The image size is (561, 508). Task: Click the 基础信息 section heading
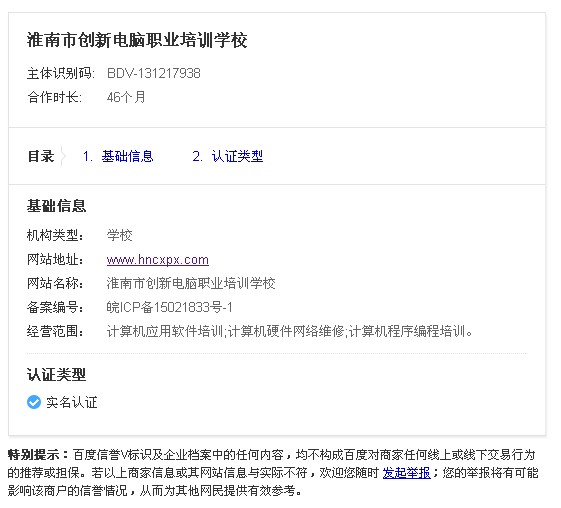tap(57, 206)
